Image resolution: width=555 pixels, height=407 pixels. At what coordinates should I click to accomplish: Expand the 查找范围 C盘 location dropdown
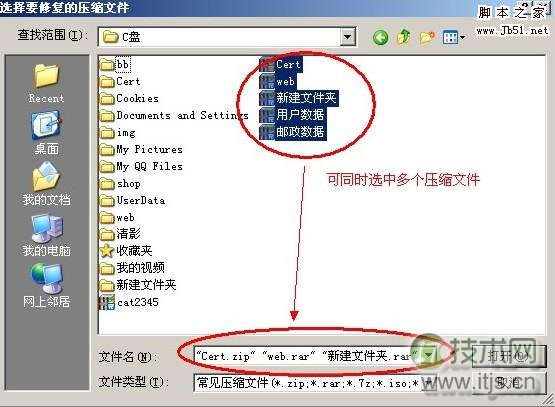tap(348, 36)
